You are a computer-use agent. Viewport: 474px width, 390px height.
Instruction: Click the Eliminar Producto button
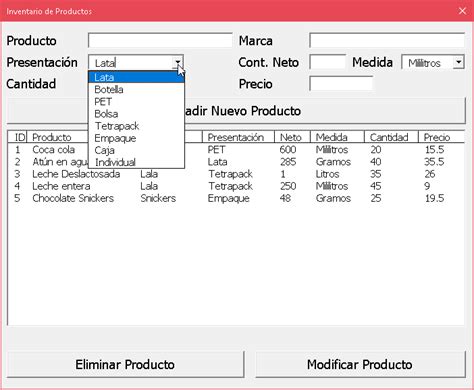[x=125, y=364]
